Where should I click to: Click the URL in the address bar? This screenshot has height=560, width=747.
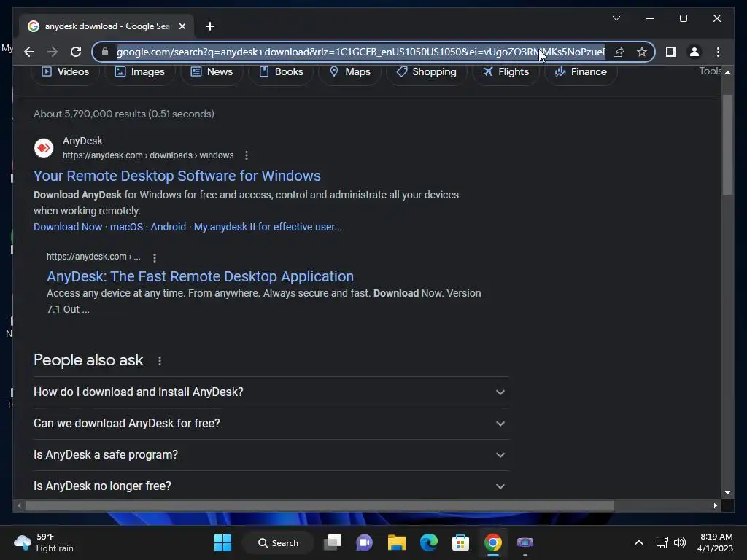361,52
